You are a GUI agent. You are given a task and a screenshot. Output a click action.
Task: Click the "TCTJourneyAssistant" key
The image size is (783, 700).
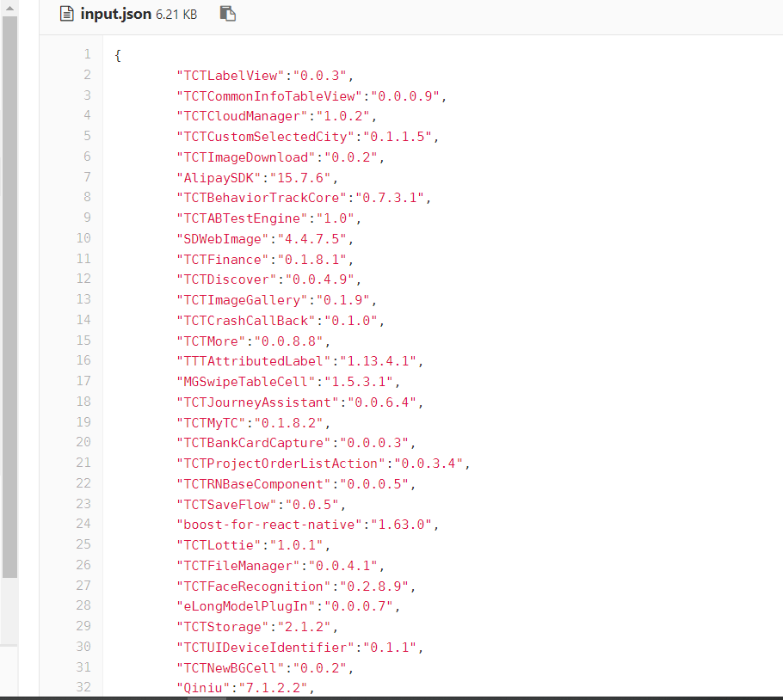[x=257, y=402]
